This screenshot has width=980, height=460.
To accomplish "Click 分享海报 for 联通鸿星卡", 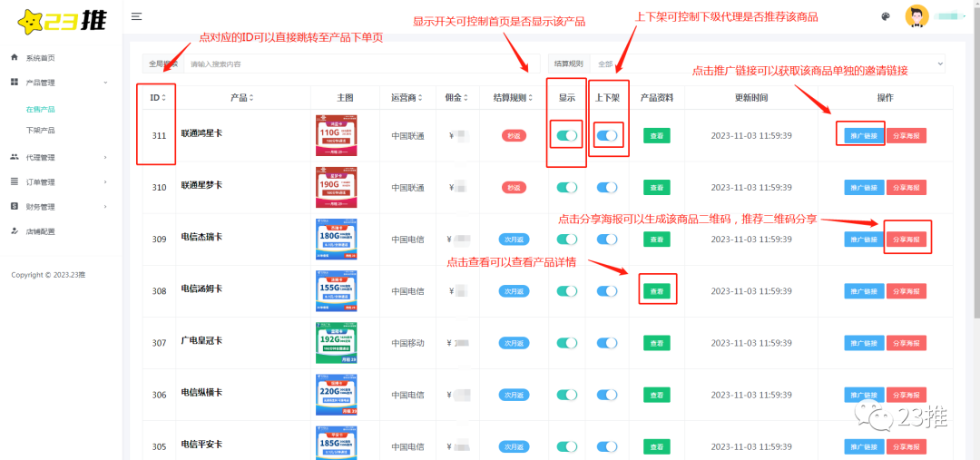I will tap(906, 135).
